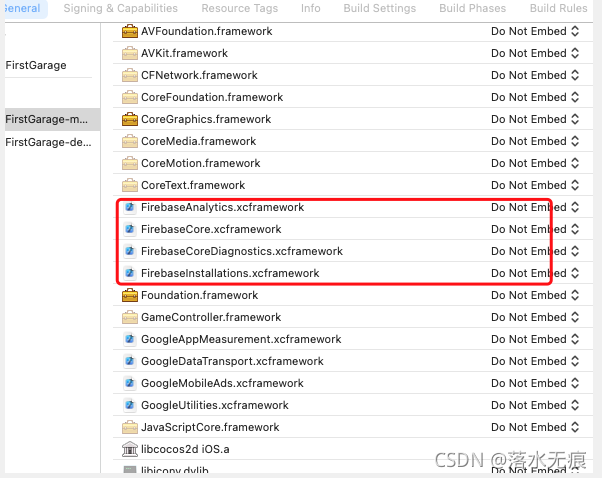Click the libcocos2d iOS.a library icon

(x=130, y=449)
